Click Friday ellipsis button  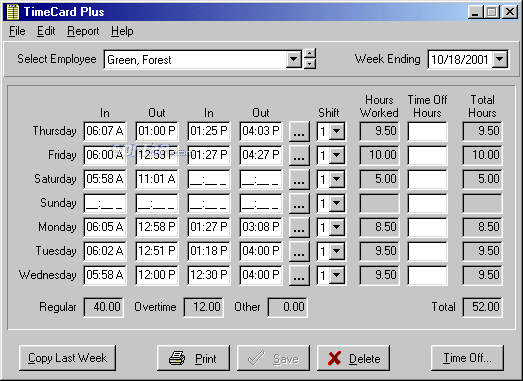click(x=299, y=155)
